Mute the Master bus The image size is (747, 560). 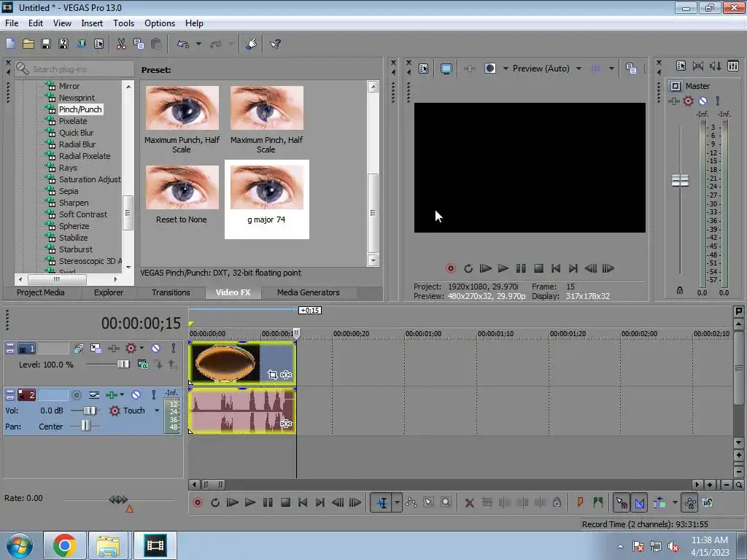(703, 101)
